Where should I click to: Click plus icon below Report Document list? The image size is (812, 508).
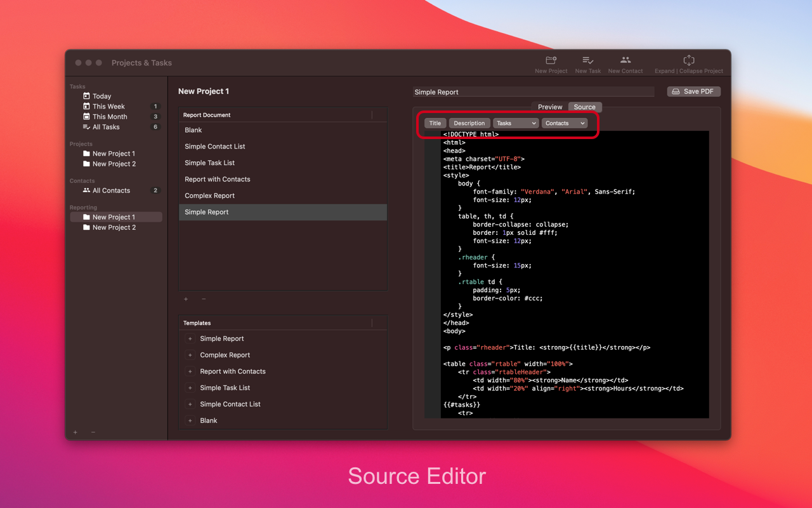pyautogui.click(x=186, y=299)
